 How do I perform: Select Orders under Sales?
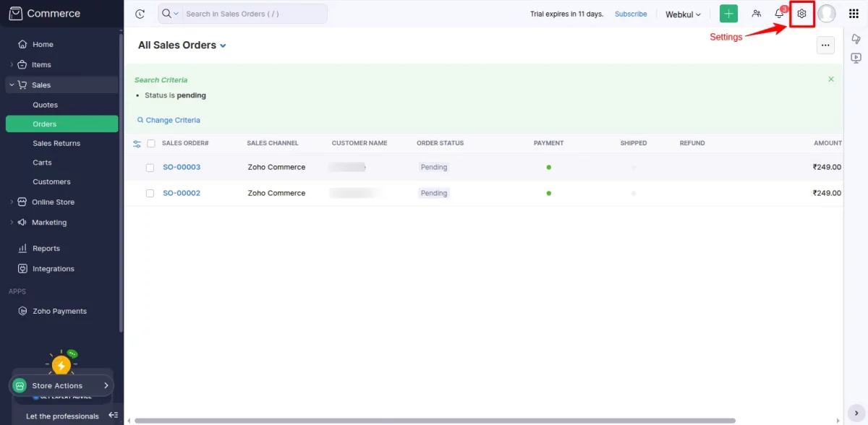point(61,124)
